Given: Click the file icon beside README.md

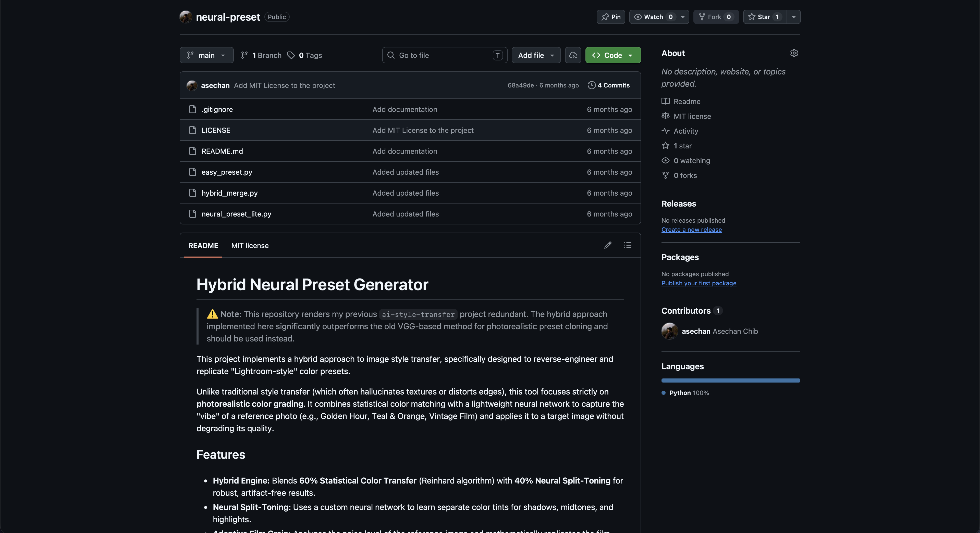Looking at the screenshot, I should [192, 151].
